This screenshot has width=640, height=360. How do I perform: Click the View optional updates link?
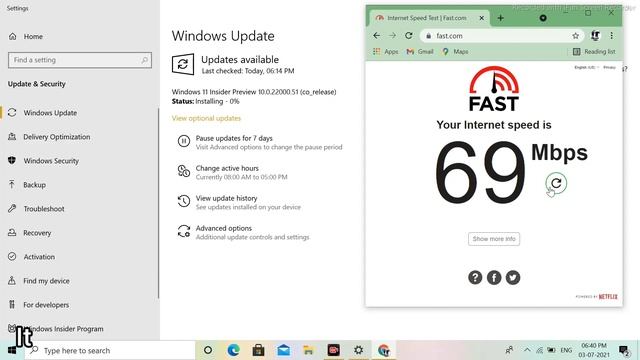[206, 118]
